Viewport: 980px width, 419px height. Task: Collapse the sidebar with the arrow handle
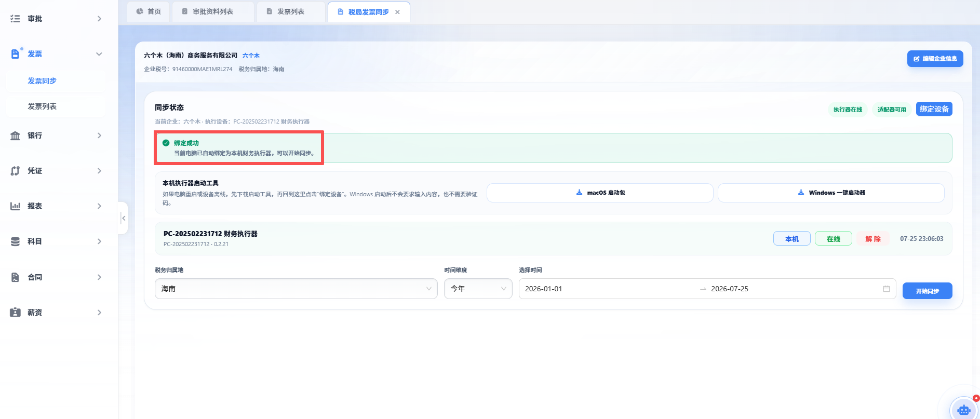click(x=123, y=218)
